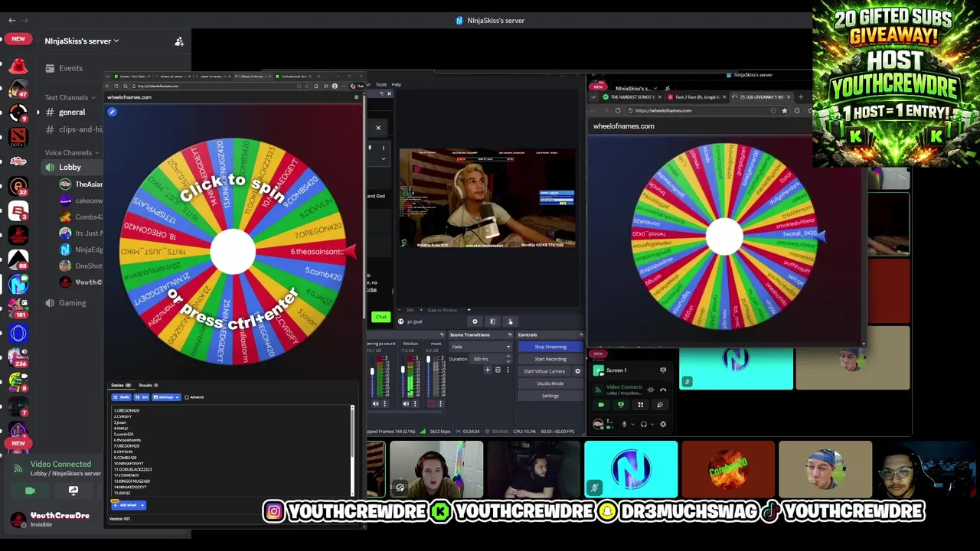This screenshot has height=551, width=980.
Task: Open the invite people icon beside server name
Action: 179,41
